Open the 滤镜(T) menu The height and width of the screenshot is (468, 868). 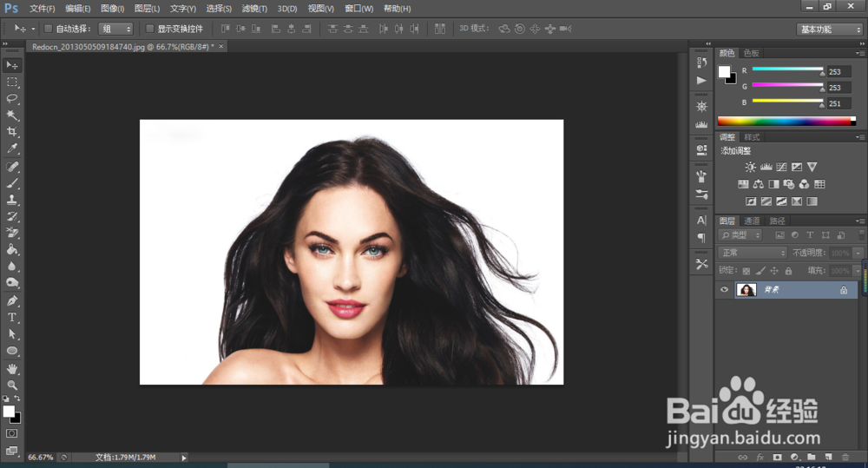[x=254, y=9]
